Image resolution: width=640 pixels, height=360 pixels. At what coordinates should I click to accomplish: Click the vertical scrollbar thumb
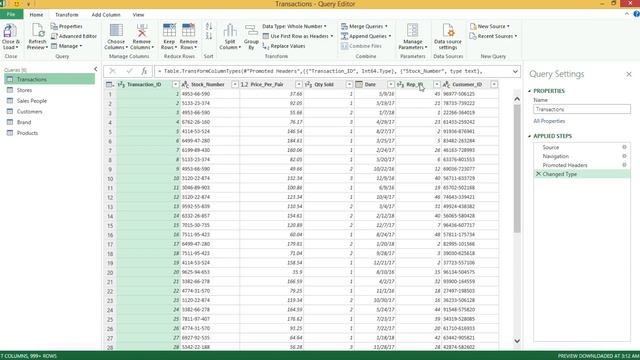point(517,169)
